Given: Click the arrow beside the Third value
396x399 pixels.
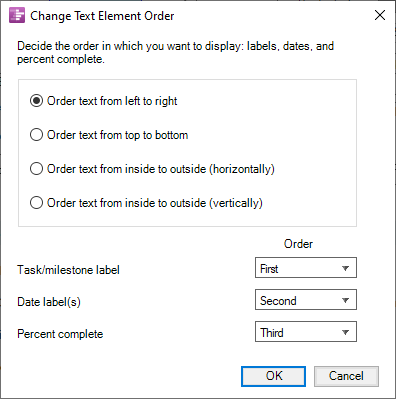Looking at the screenshot, I should point(345,332).
